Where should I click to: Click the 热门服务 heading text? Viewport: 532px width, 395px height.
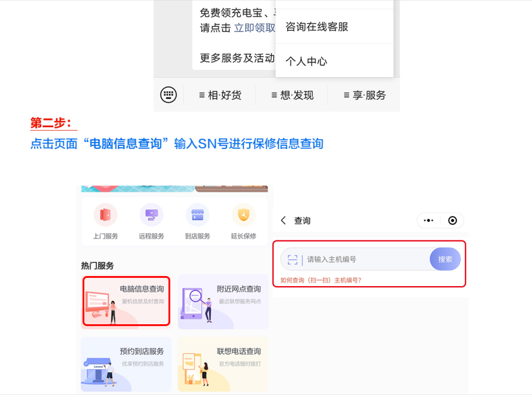pyautogui.click(x=98, y=265)
